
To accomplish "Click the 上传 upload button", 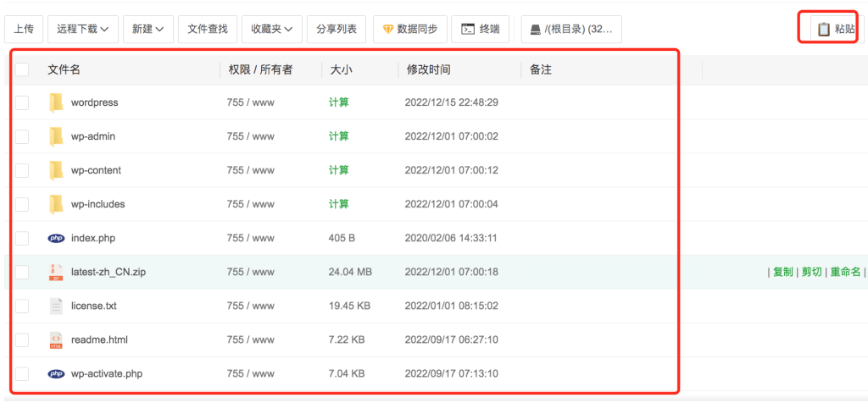I will (x=24, y=30).
